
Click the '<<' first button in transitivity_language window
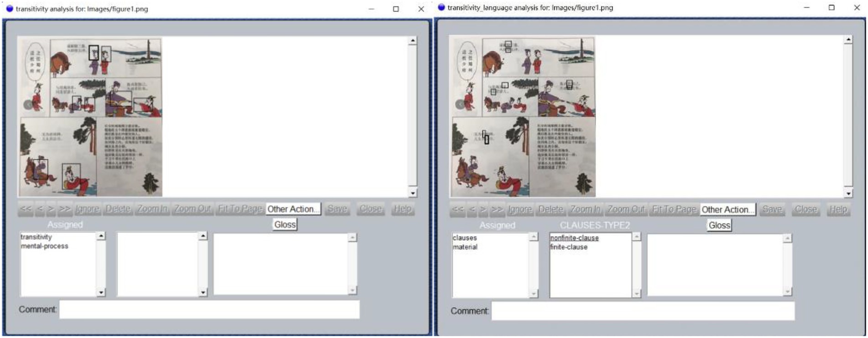click(x=458, y=210)
